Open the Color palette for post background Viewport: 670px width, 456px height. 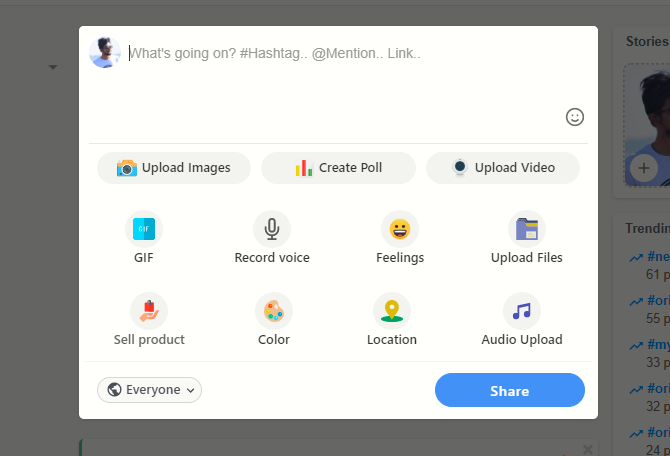[x=273, y=311]
